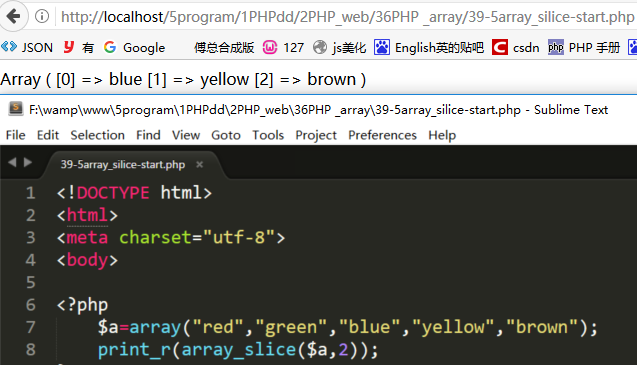Click the Sublime Text window title icon
Screen dimensions: 637x365
pos(16,109)
